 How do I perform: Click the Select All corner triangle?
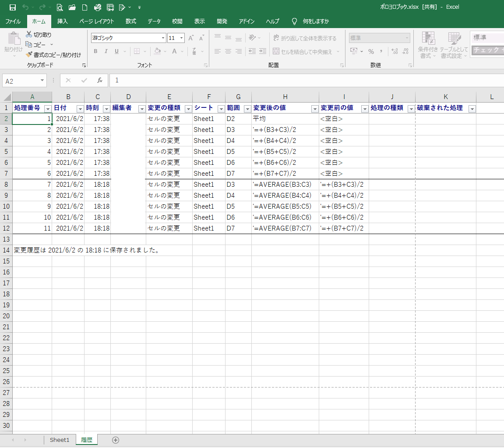click(7, 97)
